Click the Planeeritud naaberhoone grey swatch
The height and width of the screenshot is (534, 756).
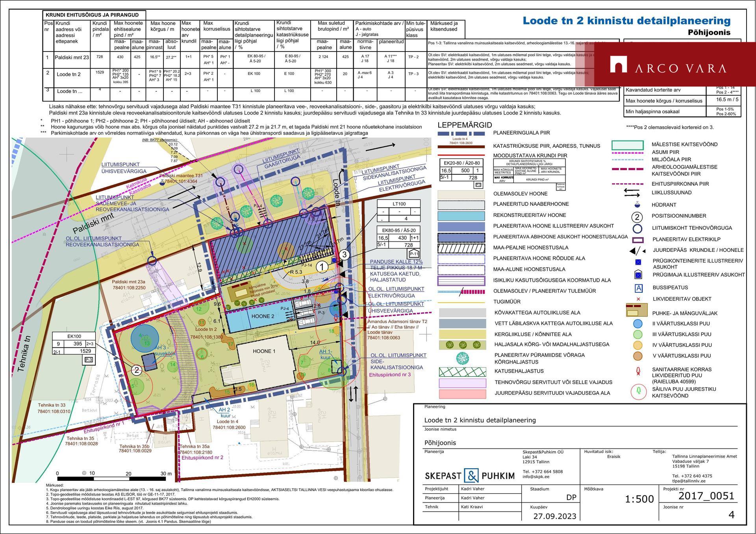point(461,205)
